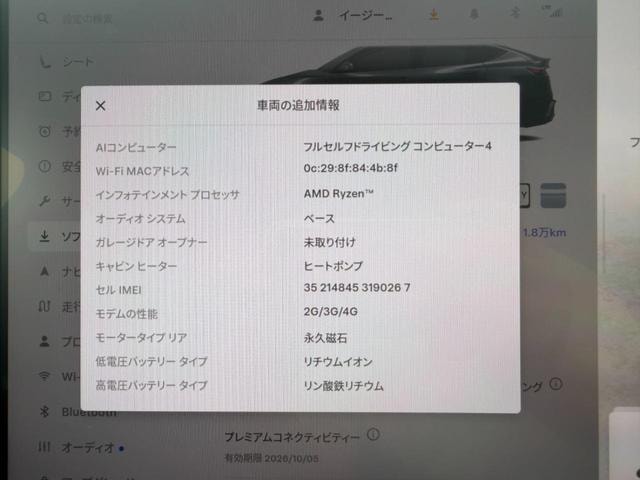The width and height of the screenshot is (640, 480).
Task: Click the セル IMEI label
Action: tap(118, 290)
